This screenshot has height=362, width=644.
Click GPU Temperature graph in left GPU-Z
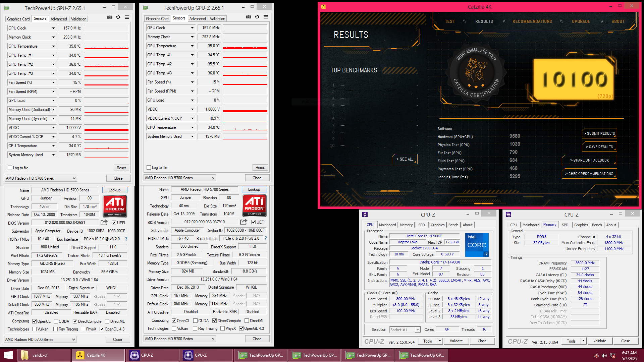tap(106, 46)
